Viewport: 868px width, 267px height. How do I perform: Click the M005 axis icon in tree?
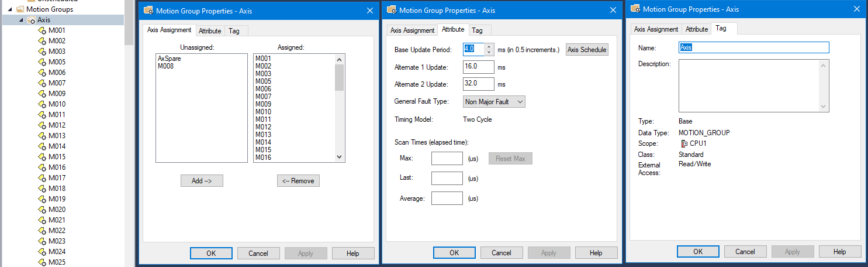42,62
